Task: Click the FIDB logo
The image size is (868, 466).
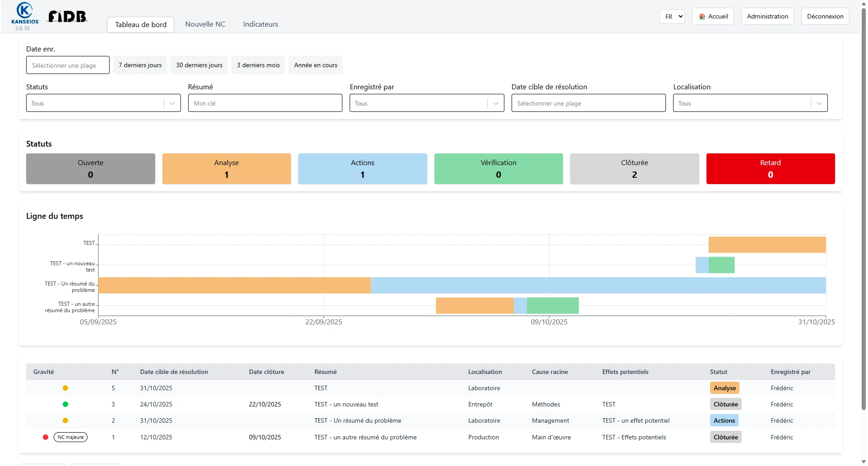Action: click(x=68, y=17)
